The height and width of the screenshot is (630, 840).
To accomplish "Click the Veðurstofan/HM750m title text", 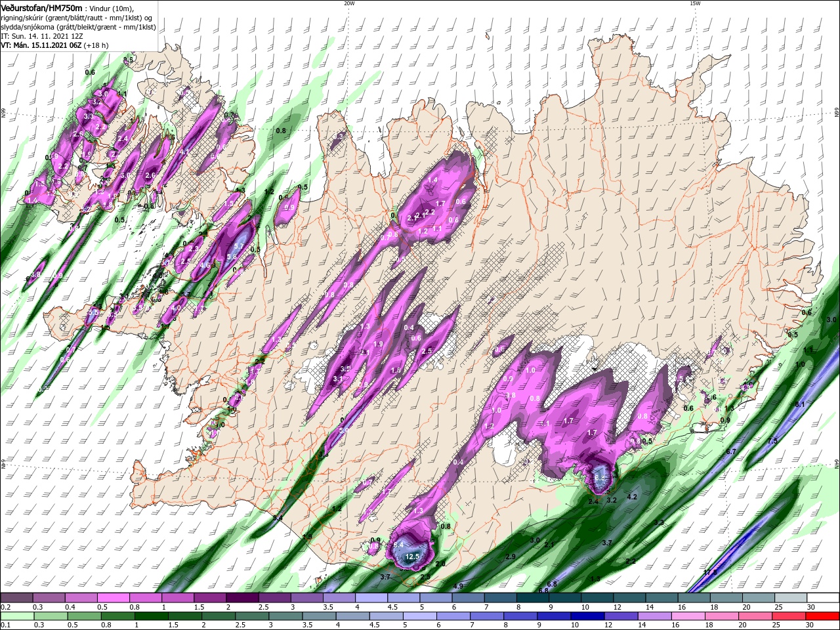I will pyautogui.click(x=41, y=7).
